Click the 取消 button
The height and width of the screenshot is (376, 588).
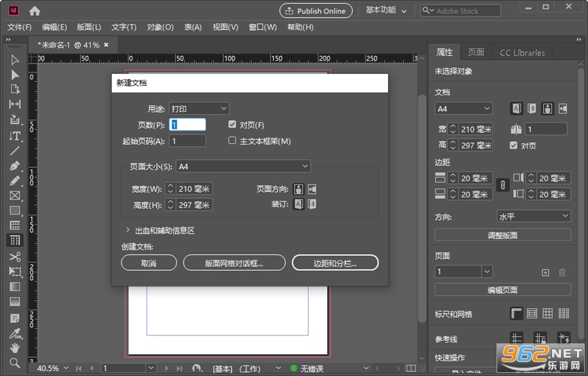point(149,263)
